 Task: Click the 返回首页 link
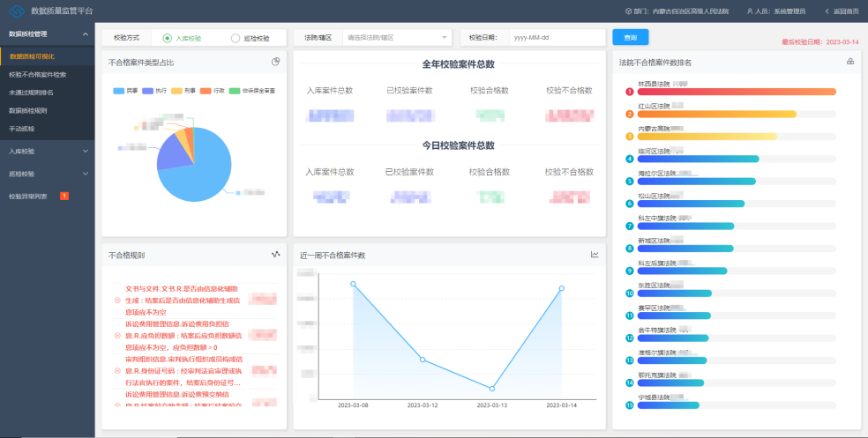(x=842, y=11)
